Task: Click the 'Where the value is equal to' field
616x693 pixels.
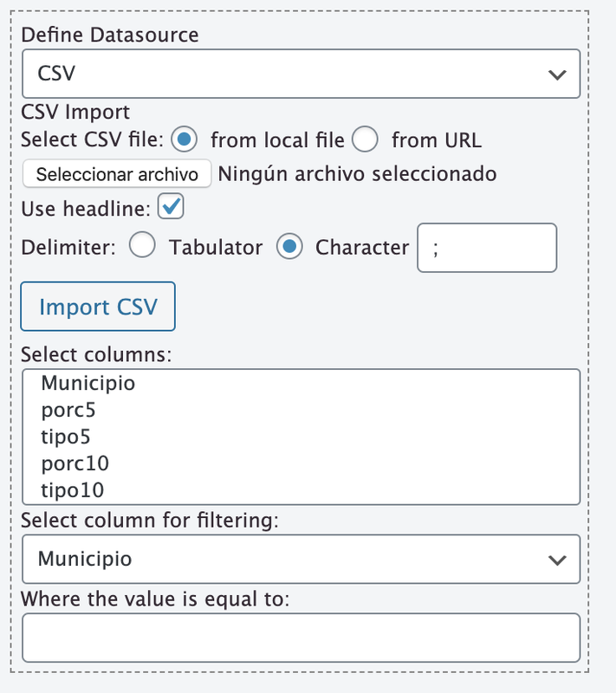Action: click(300, 638)
